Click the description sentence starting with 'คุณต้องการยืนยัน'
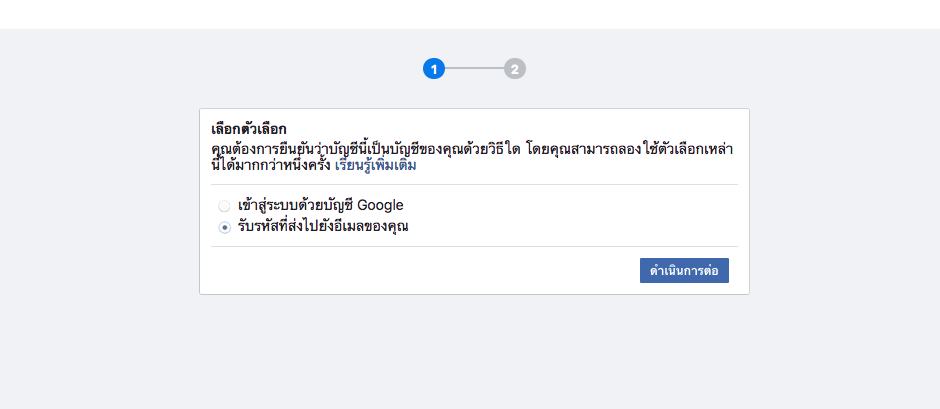The image size is (940, 409). (400, 149)
